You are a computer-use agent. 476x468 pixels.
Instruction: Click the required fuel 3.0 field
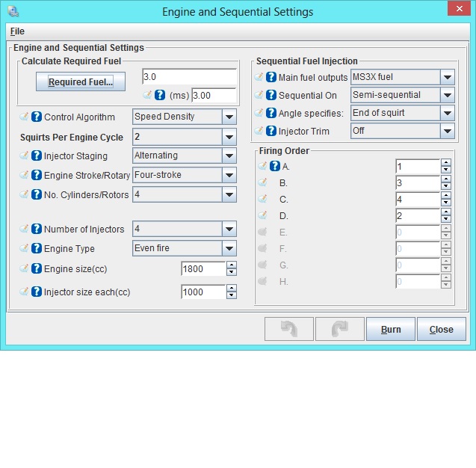[x=190, y=76]
